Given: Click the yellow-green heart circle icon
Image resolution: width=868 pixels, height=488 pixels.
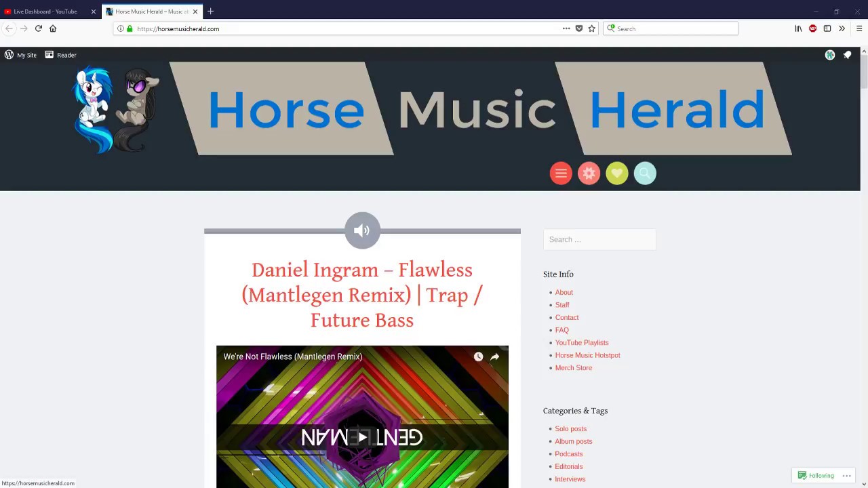Looking at the screenshot, I should 617,174.
